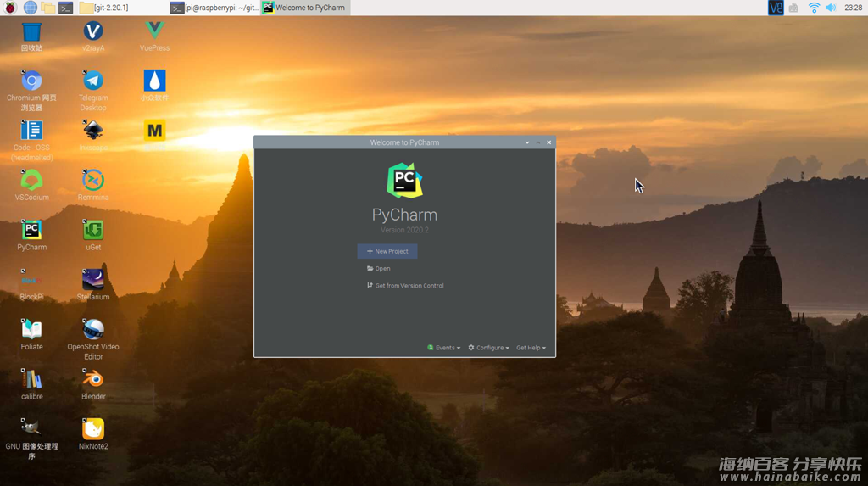The height and width of the screenshot is (486, 868).
Task: Click the volume speaker tray icon
Action: (831, 8)
